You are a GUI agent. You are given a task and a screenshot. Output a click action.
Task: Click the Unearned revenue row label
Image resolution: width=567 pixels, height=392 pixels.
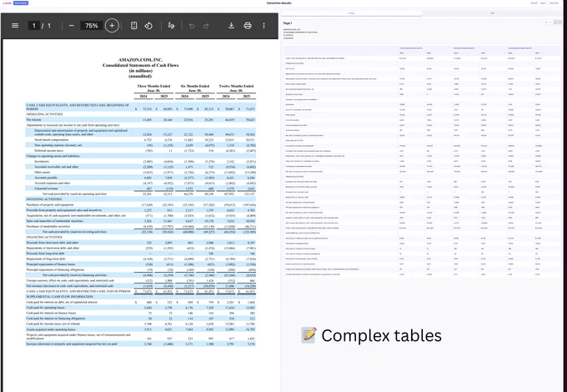coord(46,188)
